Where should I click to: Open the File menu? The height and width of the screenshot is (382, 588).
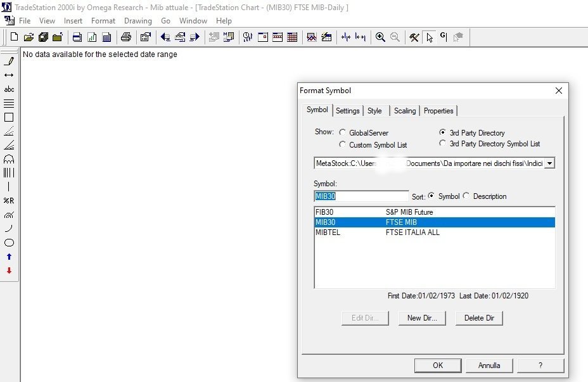click(x=25, y=21)
